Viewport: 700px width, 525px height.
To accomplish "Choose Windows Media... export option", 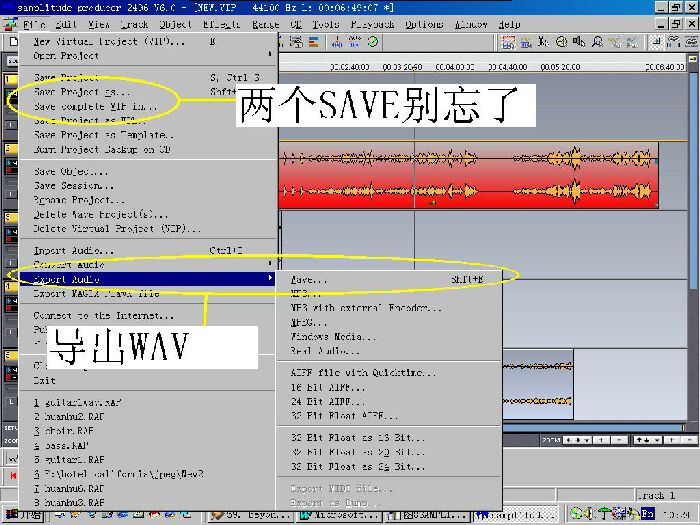I will pos(389,337).
